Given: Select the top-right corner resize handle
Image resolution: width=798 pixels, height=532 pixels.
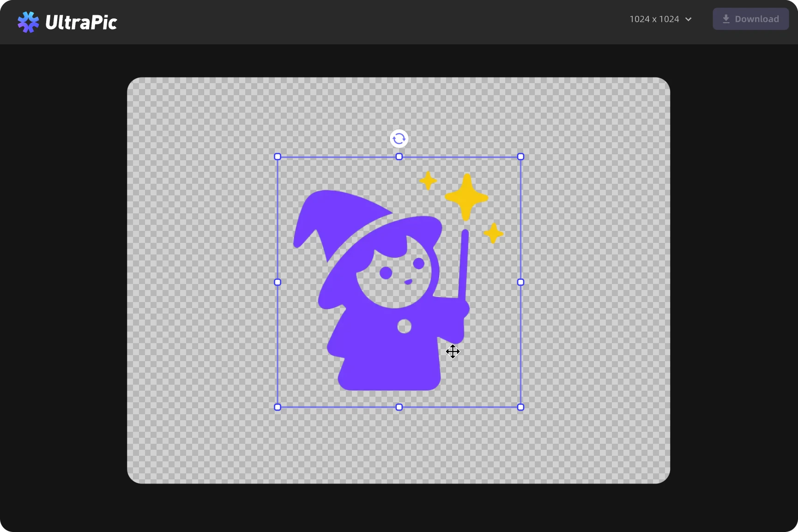Looking at the screenshot, I should pos(520,157).
